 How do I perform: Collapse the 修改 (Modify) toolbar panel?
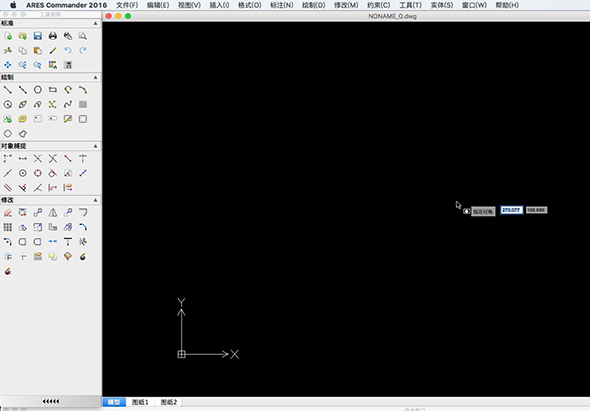[95, 200]
